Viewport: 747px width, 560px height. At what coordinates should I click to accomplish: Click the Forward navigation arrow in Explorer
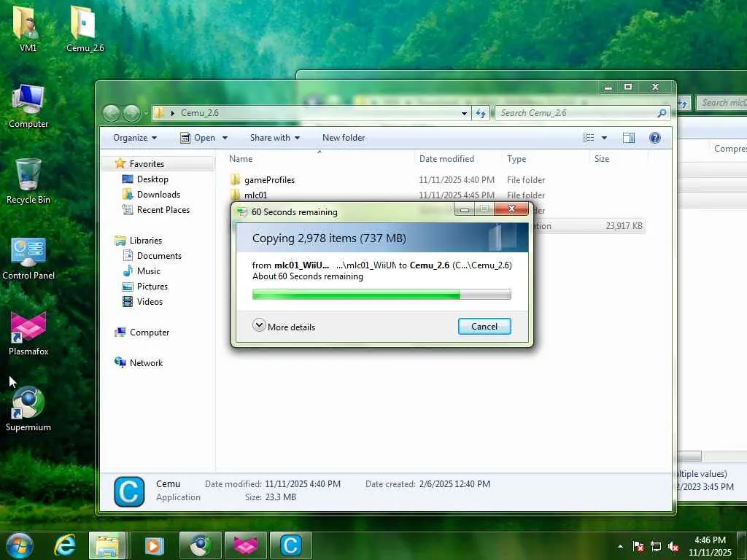(131, 113)
